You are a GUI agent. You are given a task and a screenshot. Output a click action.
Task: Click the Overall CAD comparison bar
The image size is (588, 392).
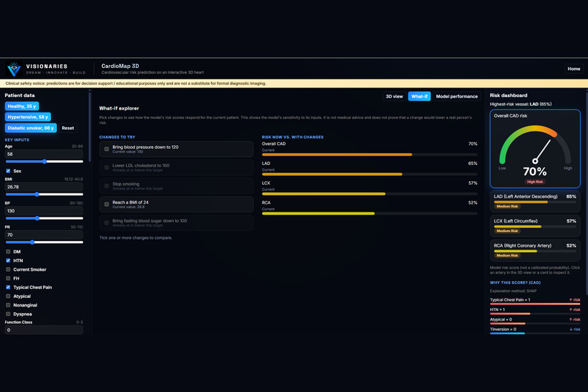tap(369, 155)
